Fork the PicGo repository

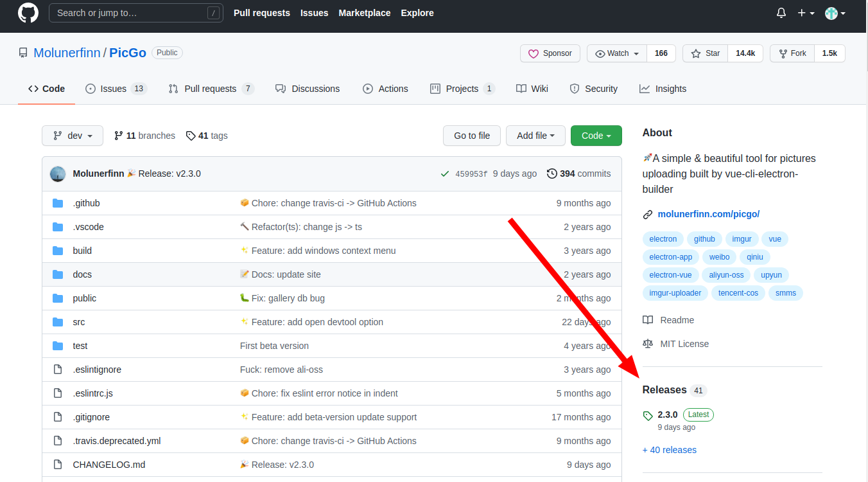pyautogui.click(x=792, y=53)
